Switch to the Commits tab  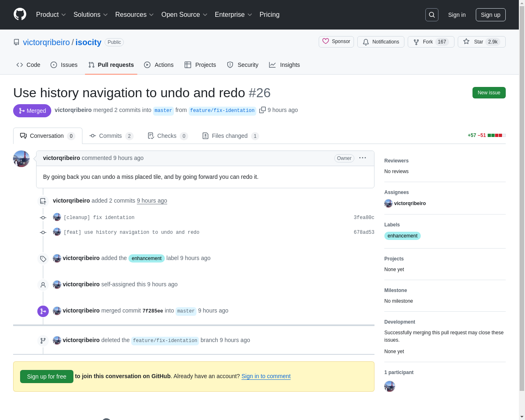[x=111, y=136]
